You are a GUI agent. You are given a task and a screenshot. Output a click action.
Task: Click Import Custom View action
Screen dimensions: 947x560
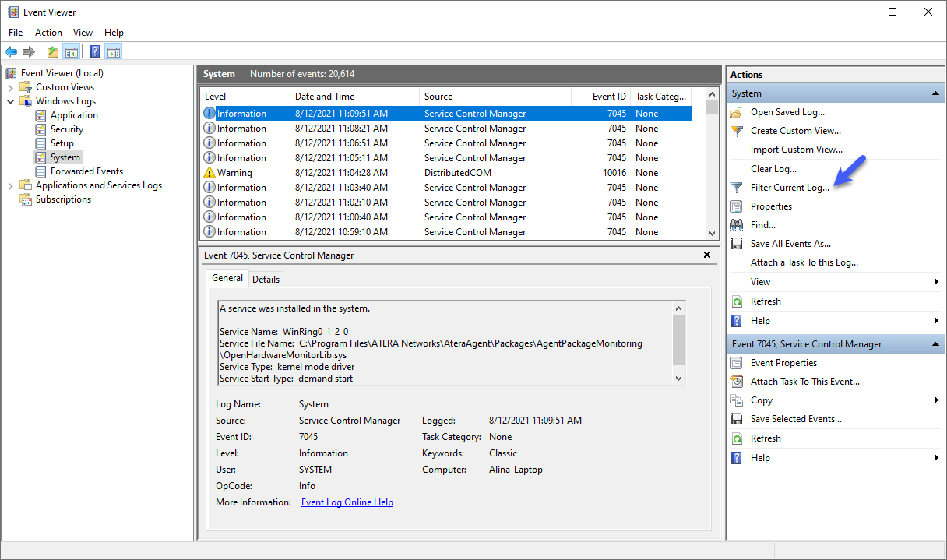pos(797,150)
